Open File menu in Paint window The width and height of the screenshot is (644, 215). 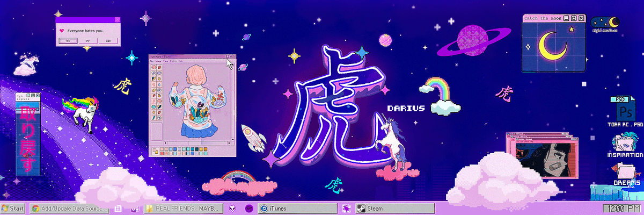coord(152,61)
